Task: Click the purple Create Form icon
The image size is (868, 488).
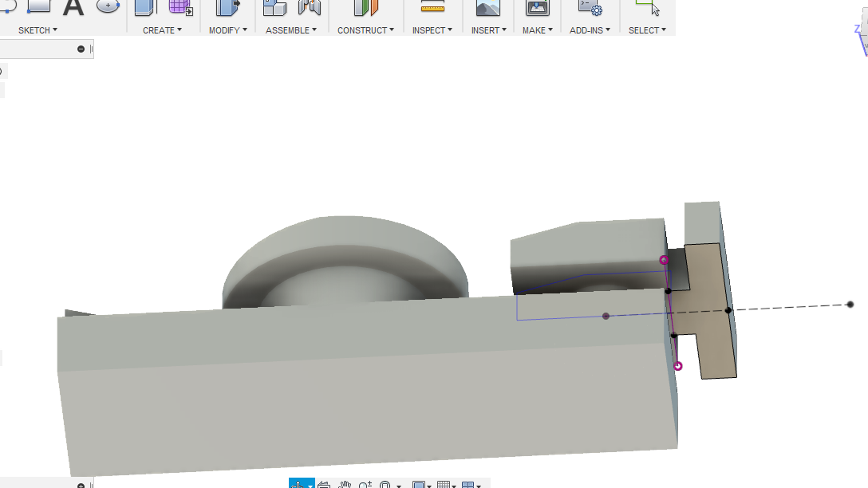Action: pos(180,8)
